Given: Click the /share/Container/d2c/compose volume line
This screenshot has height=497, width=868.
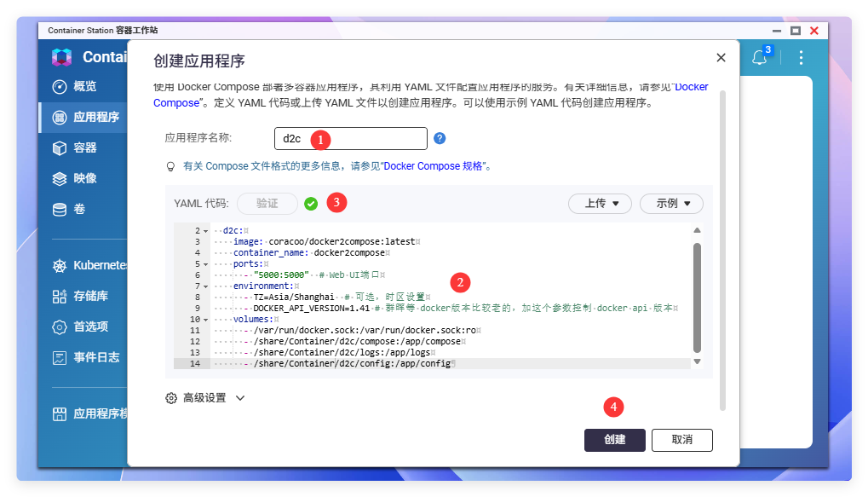Looking at the screenshot, I should (354, 341).
